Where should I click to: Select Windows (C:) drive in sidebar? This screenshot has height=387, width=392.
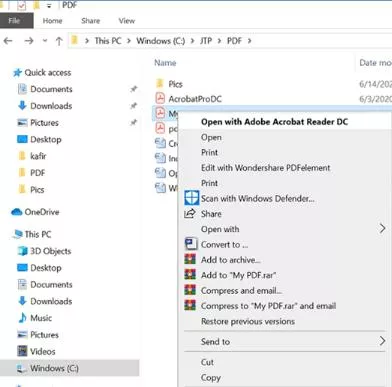tap(69, 368)
